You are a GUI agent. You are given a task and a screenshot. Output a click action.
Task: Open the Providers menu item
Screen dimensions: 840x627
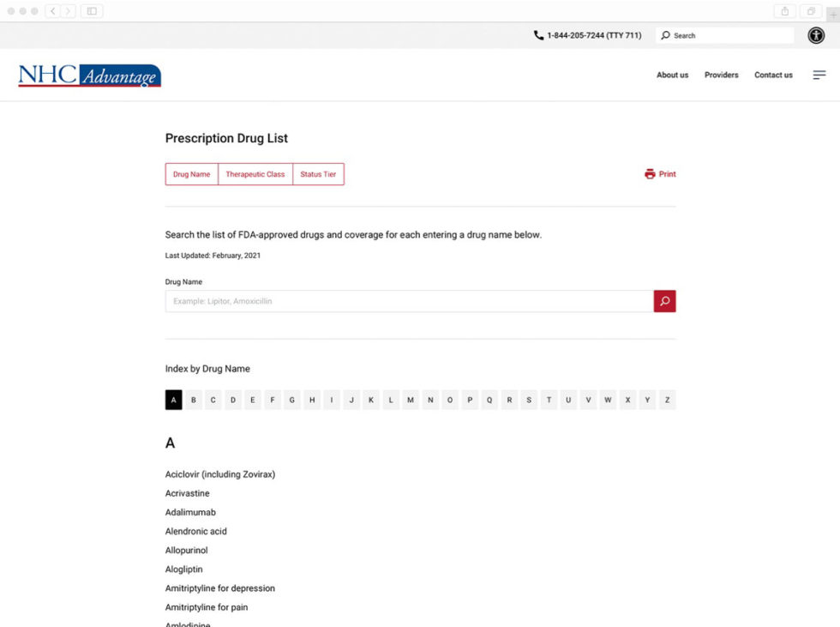coord(721,75)
